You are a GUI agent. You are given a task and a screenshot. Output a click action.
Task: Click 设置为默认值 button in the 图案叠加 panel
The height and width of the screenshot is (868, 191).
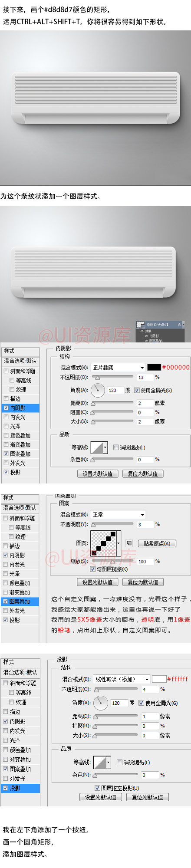[x=97, y=582]
